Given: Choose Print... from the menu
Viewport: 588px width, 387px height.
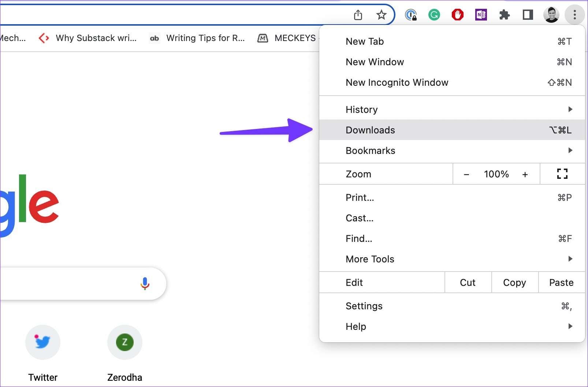Looking at the screenshot, I should point(452,198).
